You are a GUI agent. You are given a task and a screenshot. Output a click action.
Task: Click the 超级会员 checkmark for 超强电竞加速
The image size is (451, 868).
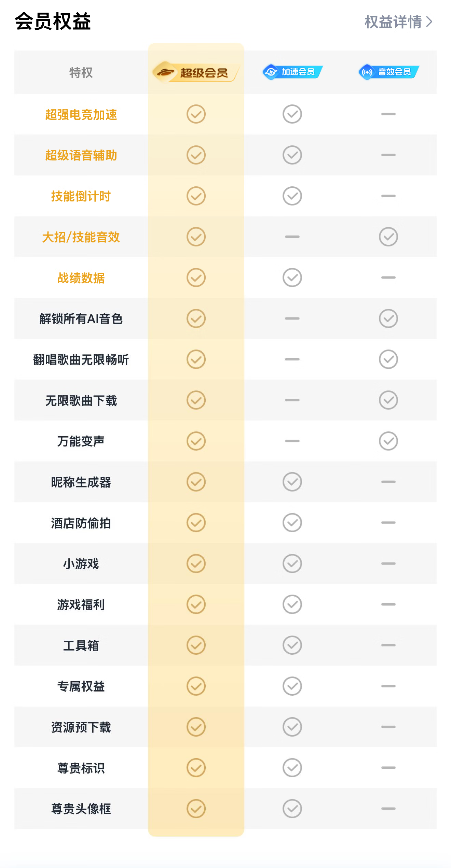196,114
